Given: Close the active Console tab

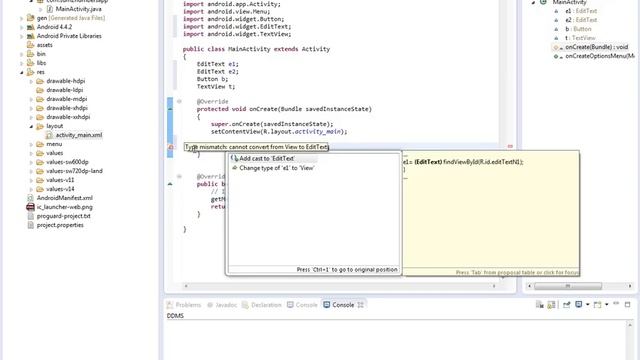Looking at the screenshot, I should [x=360, y=305].
